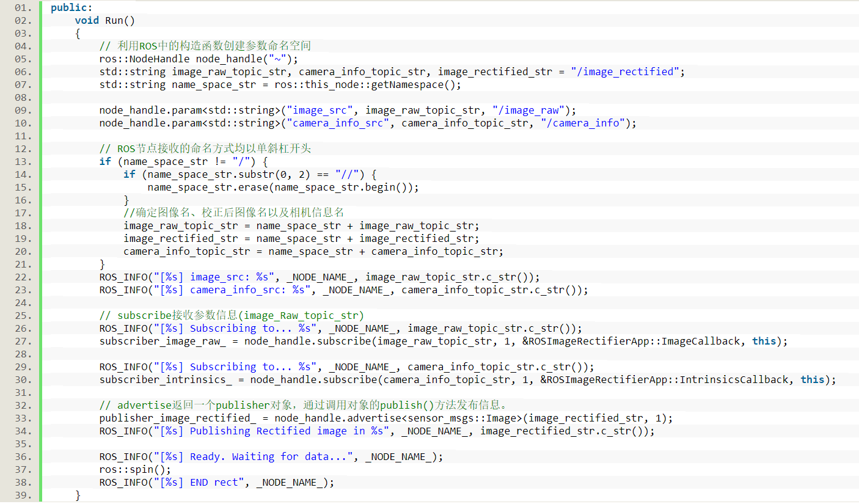The image size is (859, 504).
Task: Click the string "camera_info_src" on line 10
Action: 337,123
